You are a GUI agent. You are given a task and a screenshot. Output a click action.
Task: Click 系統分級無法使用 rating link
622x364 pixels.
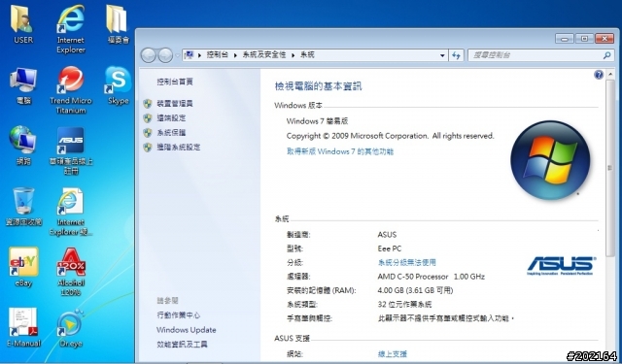407,262
